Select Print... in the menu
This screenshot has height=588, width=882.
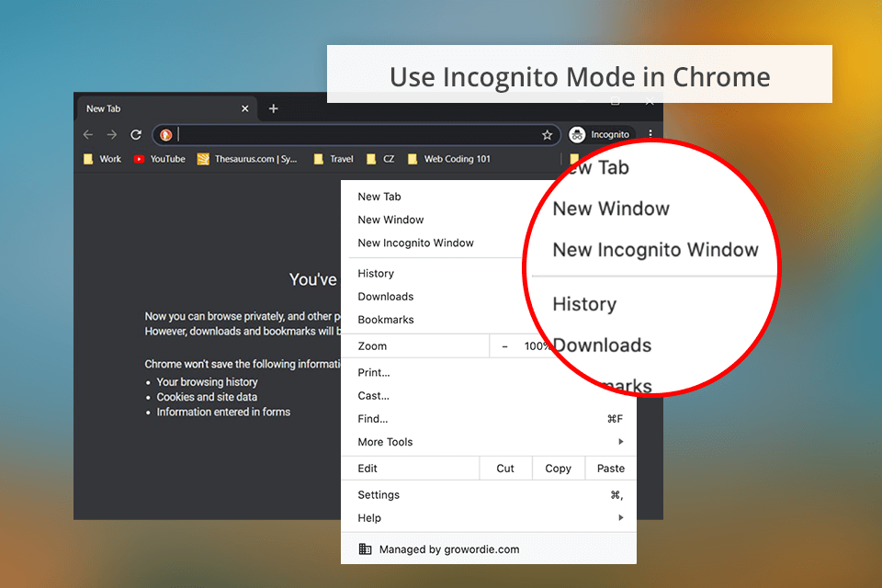pos(488,372)
